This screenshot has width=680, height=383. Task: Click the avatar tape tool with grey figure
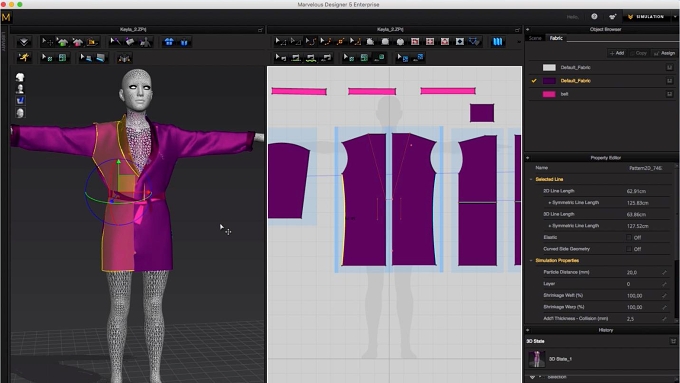click(145, 42)
